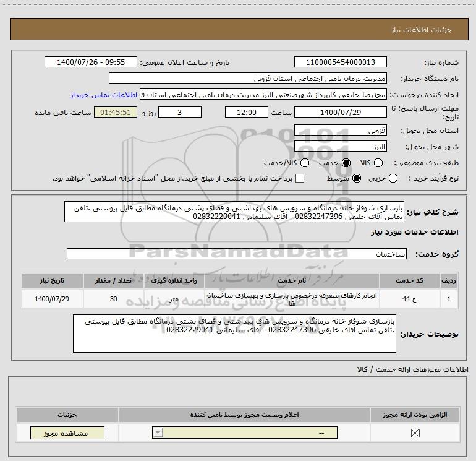
Task: Select the کالا radio button
Action: coord(378,163)
